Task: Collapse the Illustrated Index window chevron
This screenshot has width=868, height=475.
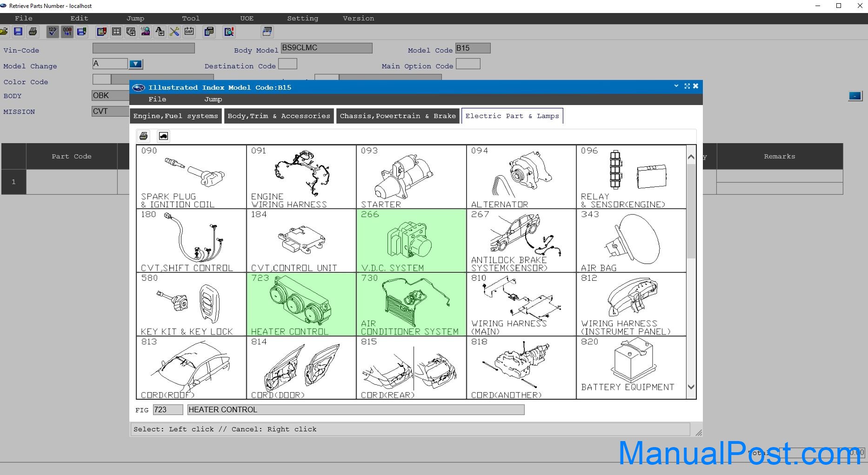Action: pyautogui.click(x=676, y=86)
